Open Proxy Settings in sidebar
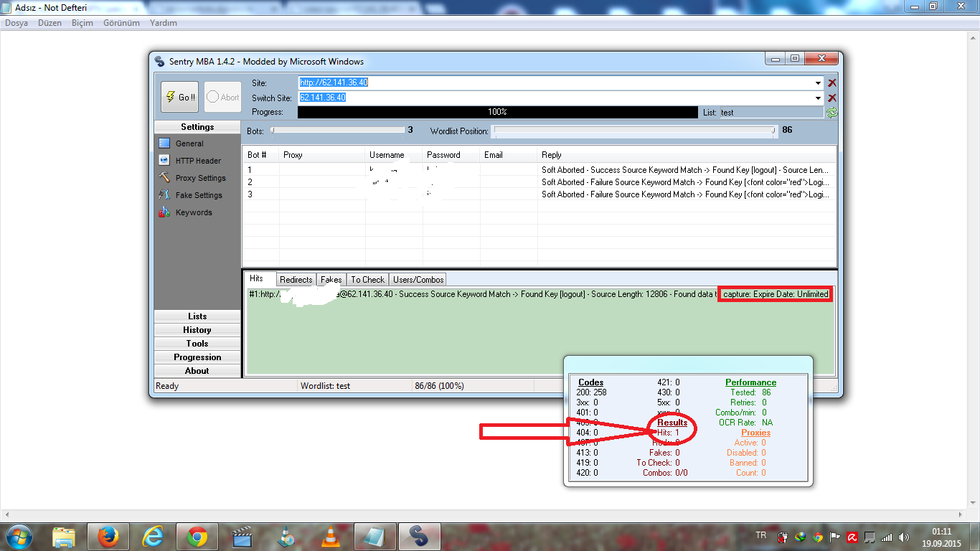 click(x=200, y=178)
